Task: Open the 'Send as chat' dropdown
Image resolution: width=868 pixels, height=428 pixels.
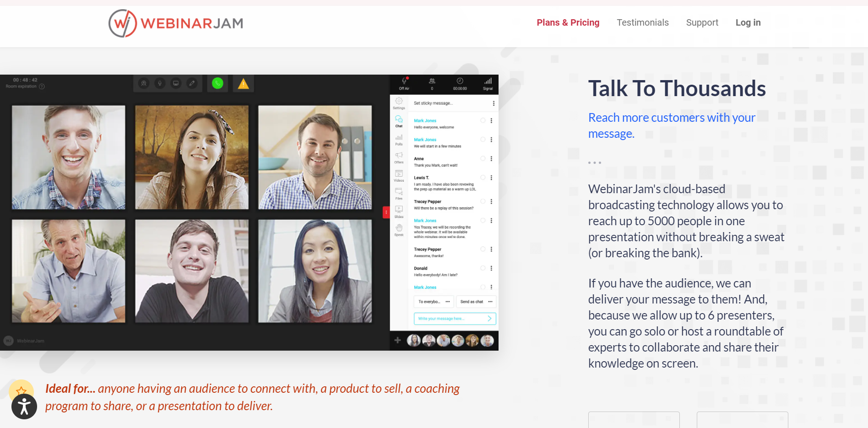Action: pos(476,302)
